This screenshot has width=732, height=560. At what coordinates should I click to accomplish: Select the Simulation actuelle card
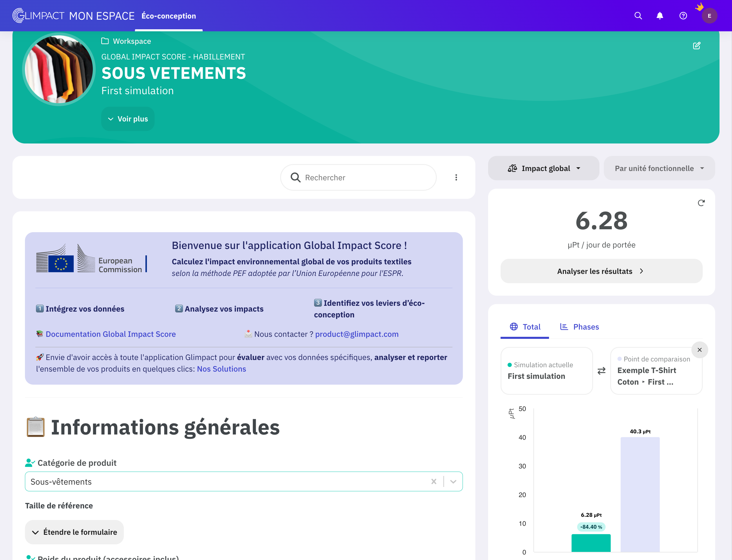[x=546, y=371]
